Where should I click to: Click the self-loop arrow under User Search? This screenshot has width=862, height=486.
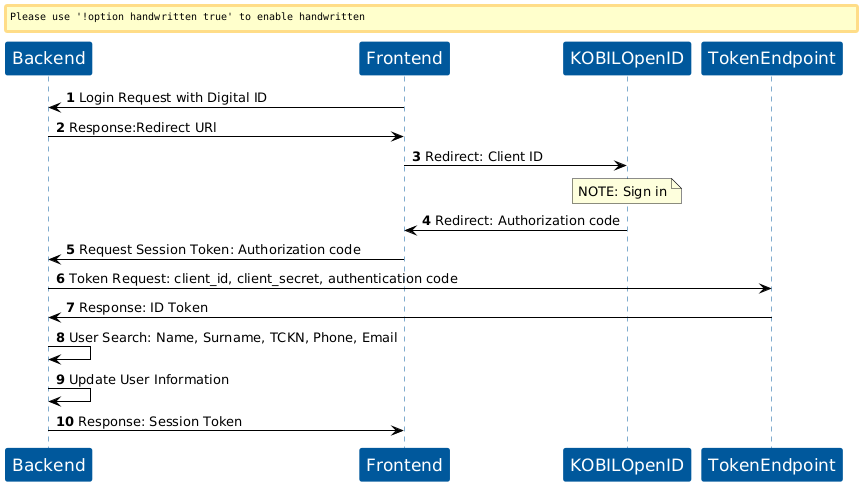point(70,354)
